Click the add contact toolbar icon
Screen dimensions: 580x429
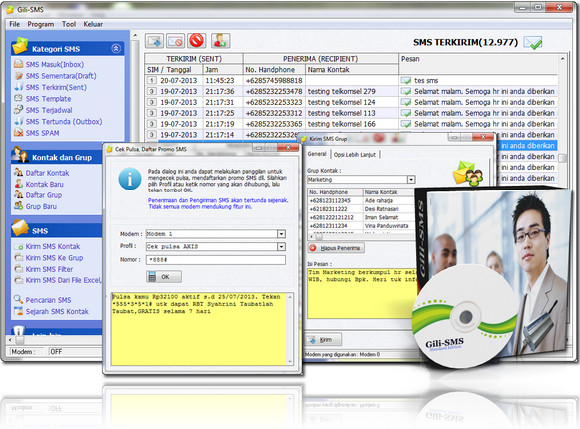[x=220, y=41]
